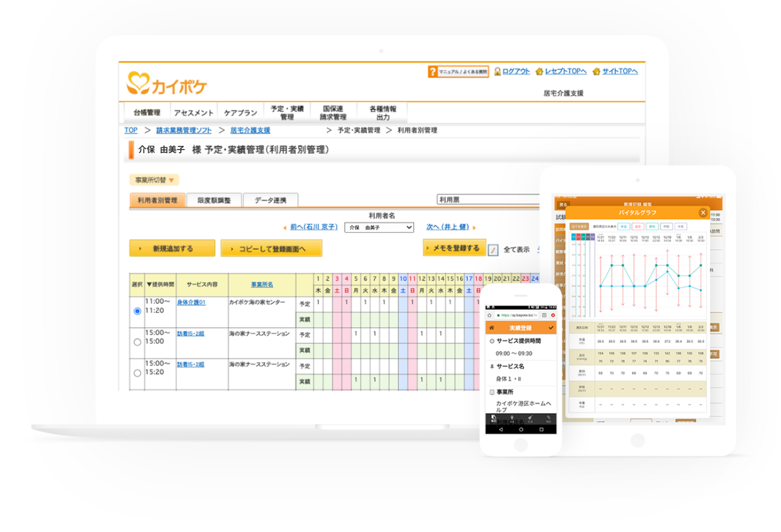Click the house icon beside サイトTOPへ
Screen dimensions: 781x532
[x=596, y=71]
